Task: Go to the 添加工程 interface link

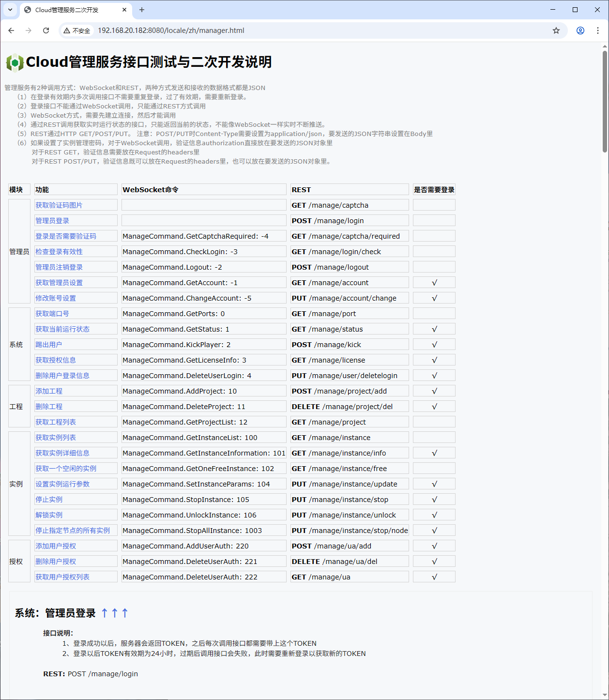Action: point(49,391)
